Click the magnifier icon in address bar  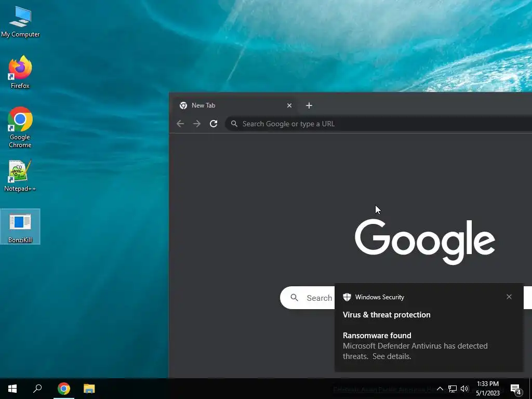[x=234, y=124]
